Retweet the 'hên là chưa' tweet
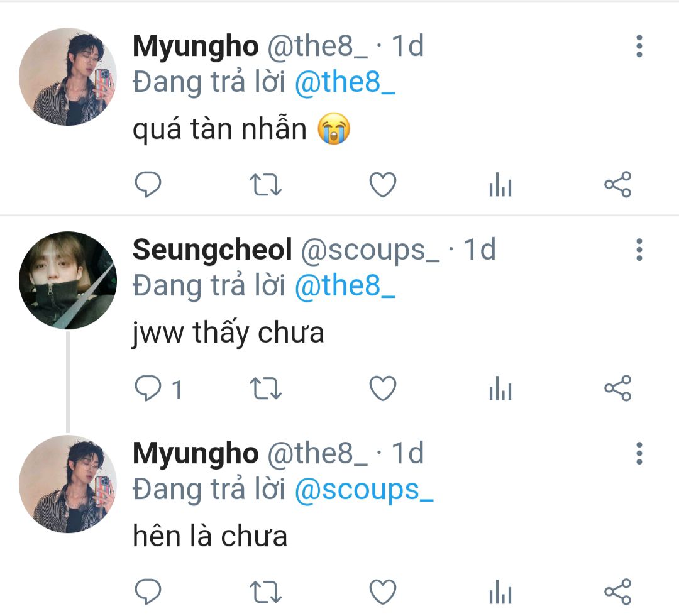 tap(265, 591)
